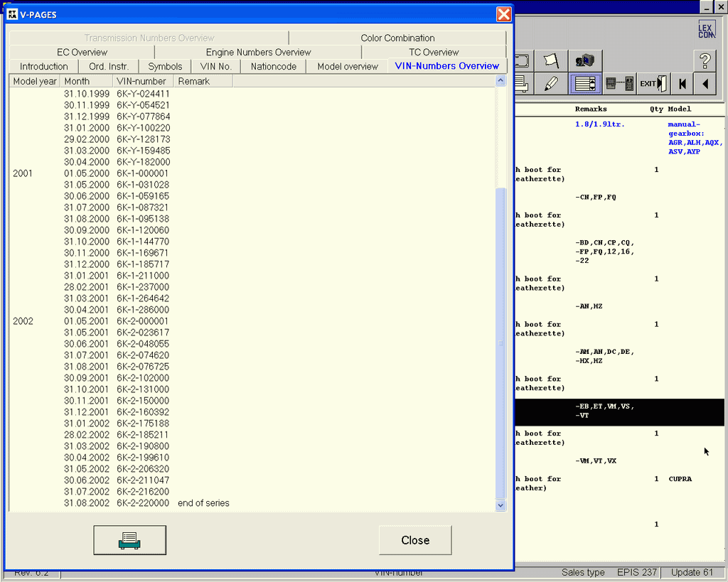The image size is (728, 582).
Task: Click the CUPRA model entry
Action: tap(680, 479)
